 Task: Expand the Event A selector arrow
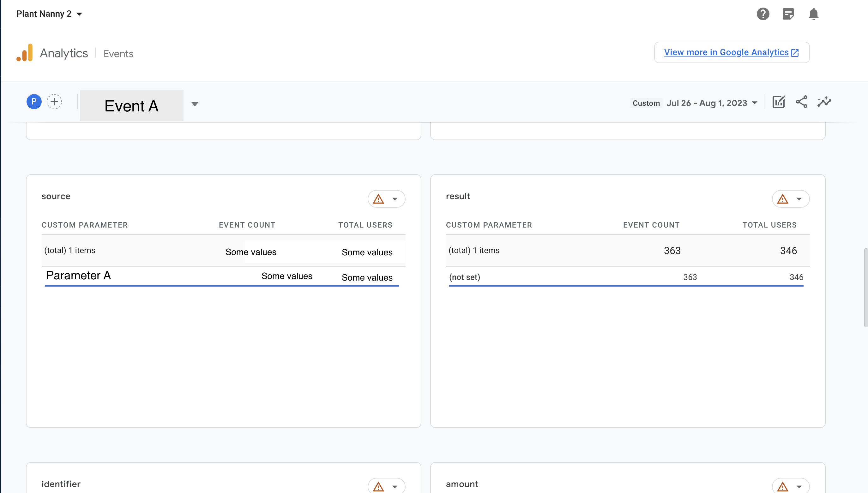click(x=195, y=104)
